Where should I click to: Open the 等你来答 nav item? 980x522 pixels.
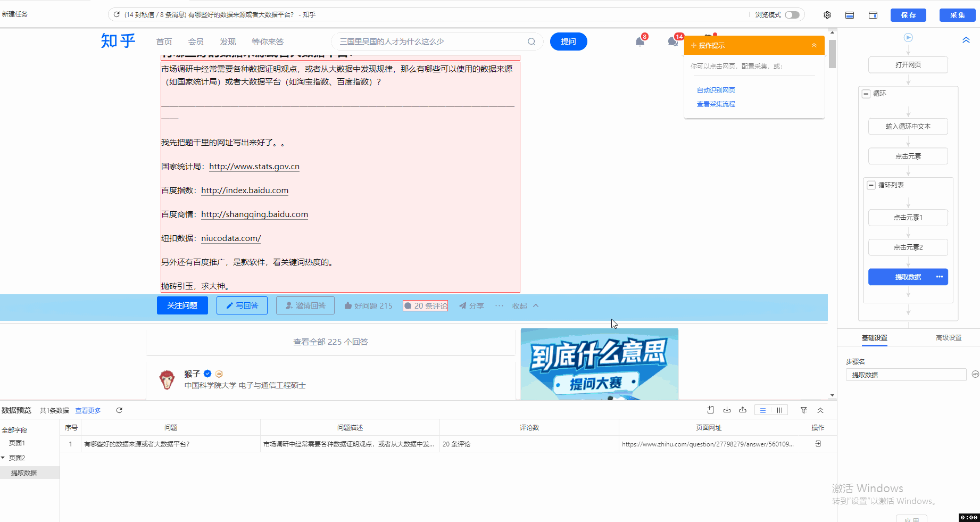tap(268, 42)
